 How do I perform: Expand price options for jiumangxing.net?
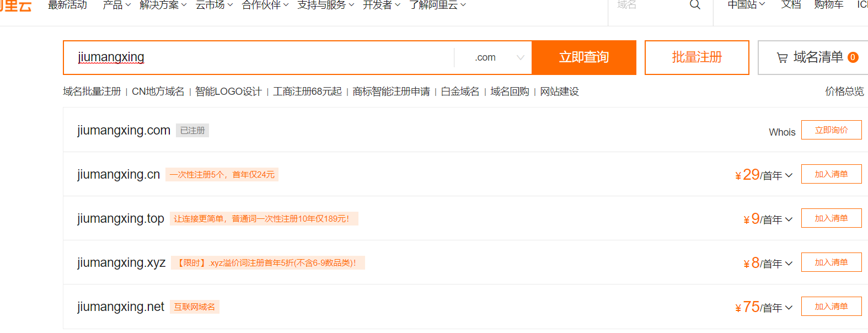click(x=789, y=308)
